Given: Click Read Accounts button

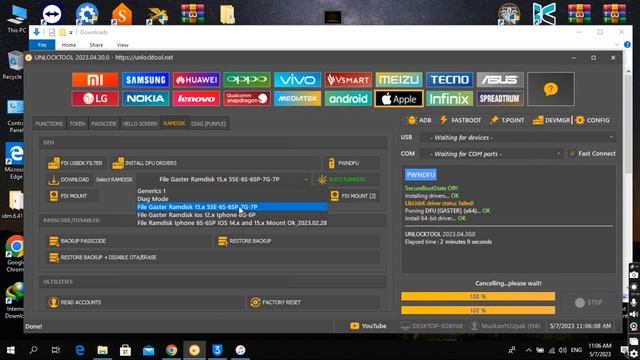Looking at the screenshot, I should pos(145,302).
